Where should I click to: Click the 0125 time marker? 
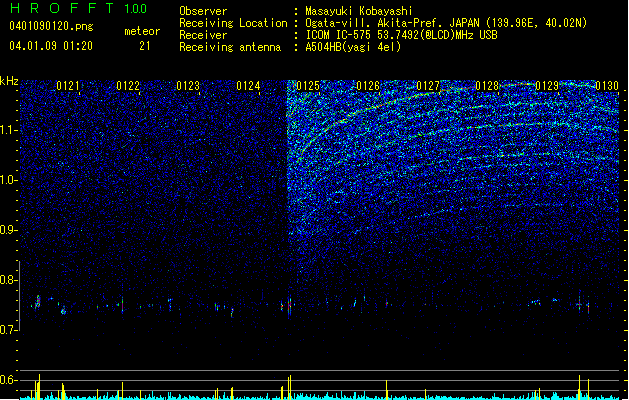308,86
